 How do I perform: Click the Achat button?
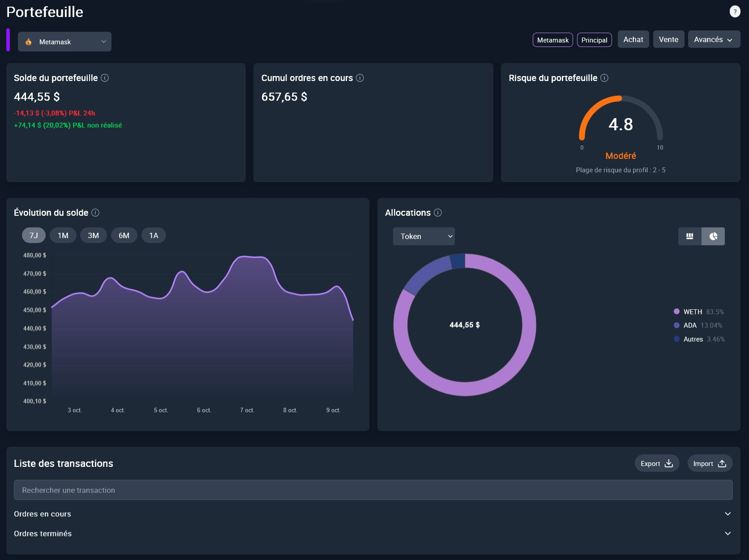point(633,39)
